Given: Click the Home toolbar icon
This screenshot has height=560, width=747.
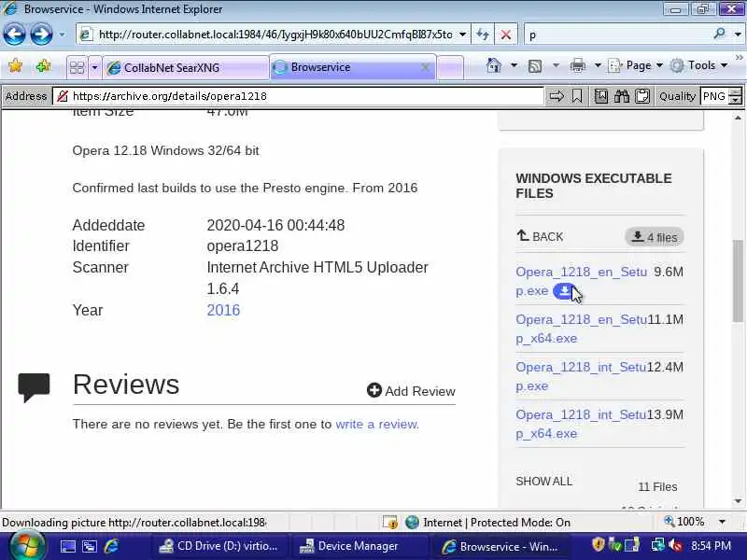Looking at the screenshot, I should coord(494,65).
